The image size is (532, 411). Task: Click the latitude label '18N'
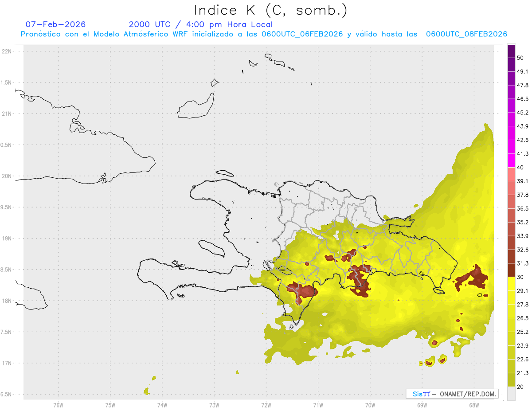click(7, 301)
